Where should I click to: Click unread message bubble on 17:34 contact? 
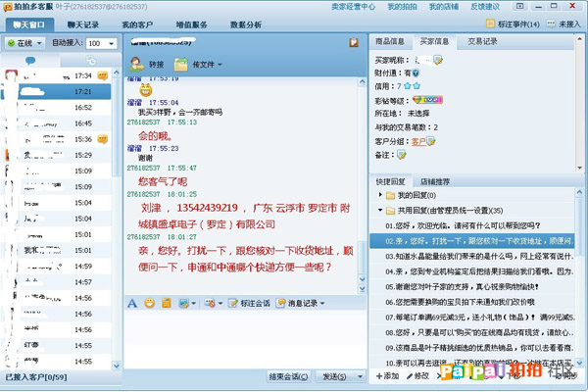click(103, 75)
